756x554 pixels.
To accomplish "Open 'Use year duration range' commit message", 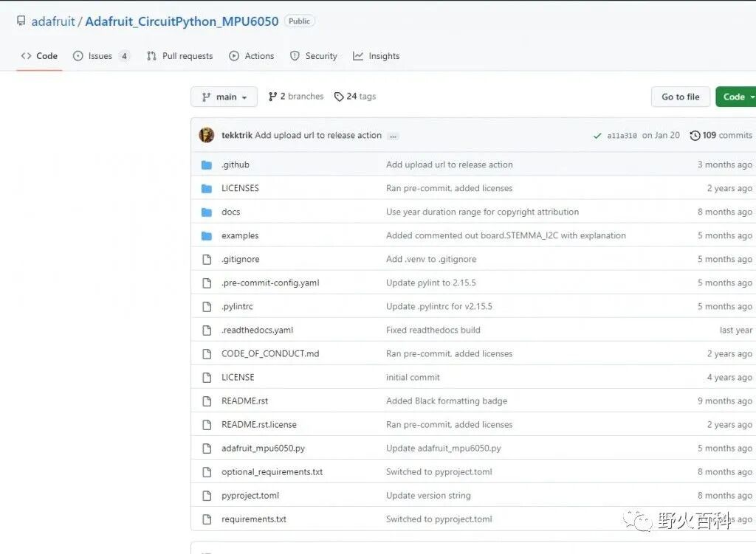I will pos(482,212).
